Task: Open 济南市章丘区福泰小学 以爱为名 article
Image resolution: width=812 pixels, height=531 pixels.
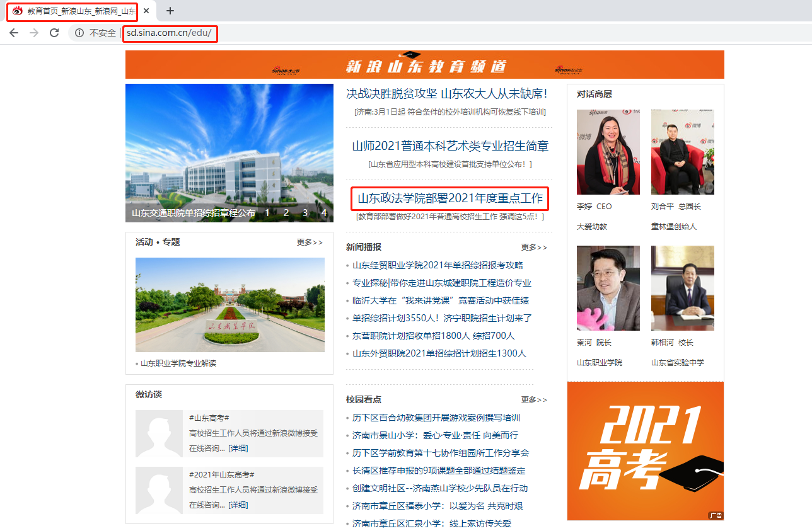Action: (438, 506)
